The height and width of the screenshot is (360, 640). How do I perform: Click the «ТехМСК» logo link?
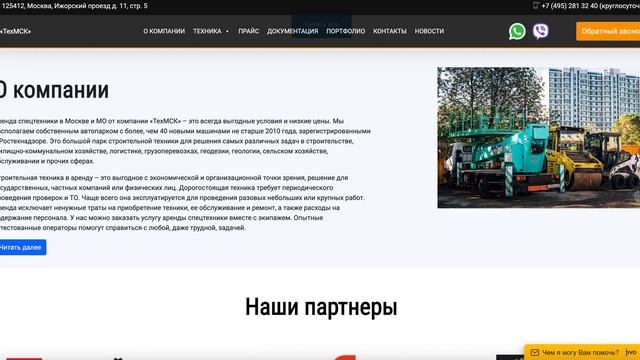[16, 31]
